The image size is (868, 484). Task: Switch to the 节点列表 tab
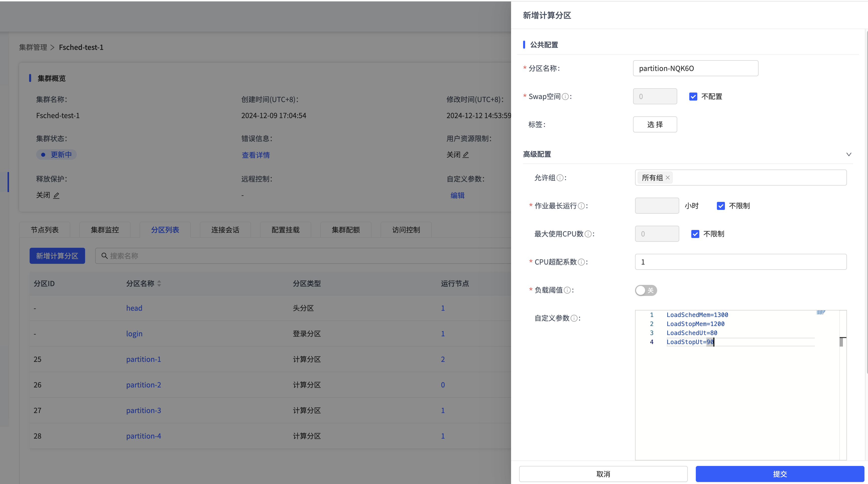pyautogui.click(x=44, y=230)
